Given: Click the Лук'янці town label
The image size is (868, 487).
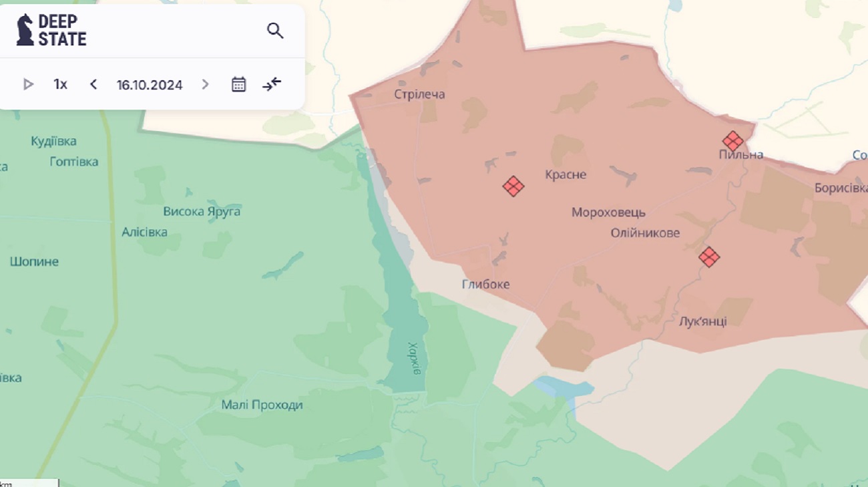Looking at the screenshot, I should tap(702, 321).
